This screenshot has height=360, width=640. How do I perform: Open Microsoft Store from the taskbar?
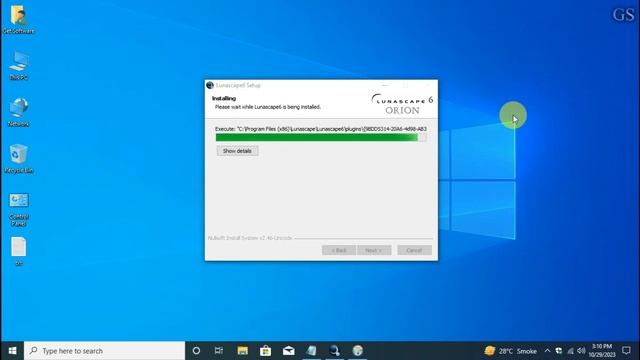[x=265, y=351]
